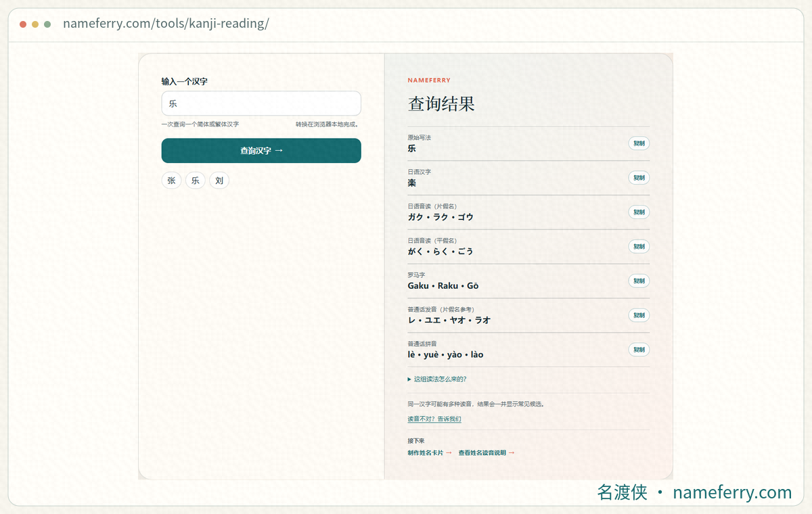812x514 pixels.
Task: Click the browser address bar URL
Action: (x=166, y=24)
